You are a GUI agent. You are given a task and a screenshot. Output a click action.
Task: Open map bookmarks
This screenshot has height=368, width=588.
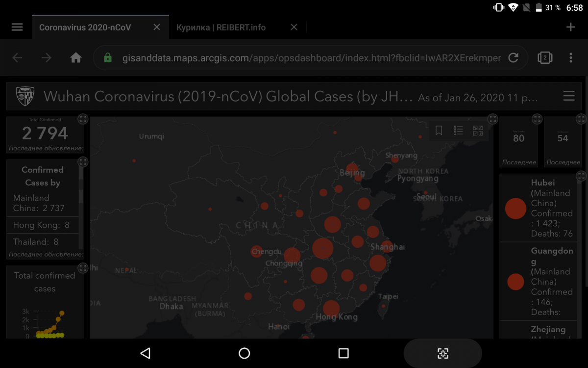(439, 131)
